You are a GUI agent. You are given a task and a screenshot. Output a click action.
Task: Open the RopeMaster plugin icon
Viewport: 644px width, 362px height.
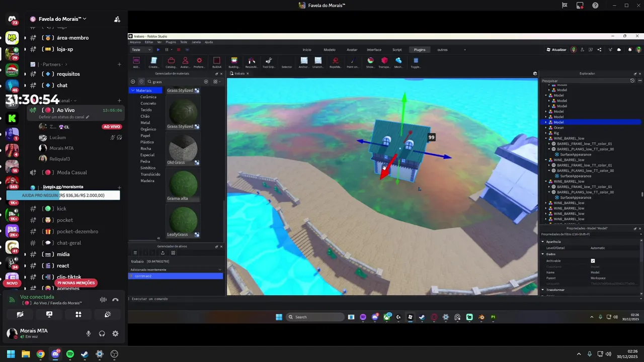(335, 62)
